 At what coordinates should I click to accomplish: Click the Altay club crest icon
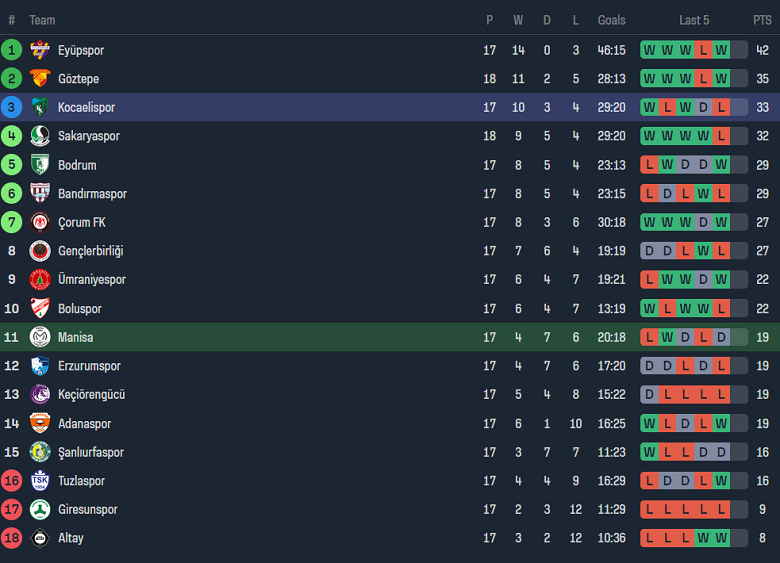point(40,538)
